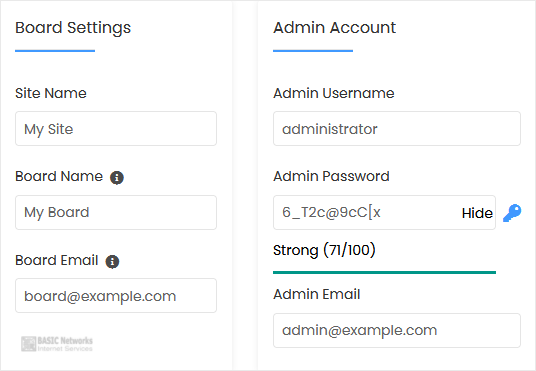Select the Admin Username input field
The width and height of the screenshot is (536, 371).
pyautogui.click(x=397, y=129)
